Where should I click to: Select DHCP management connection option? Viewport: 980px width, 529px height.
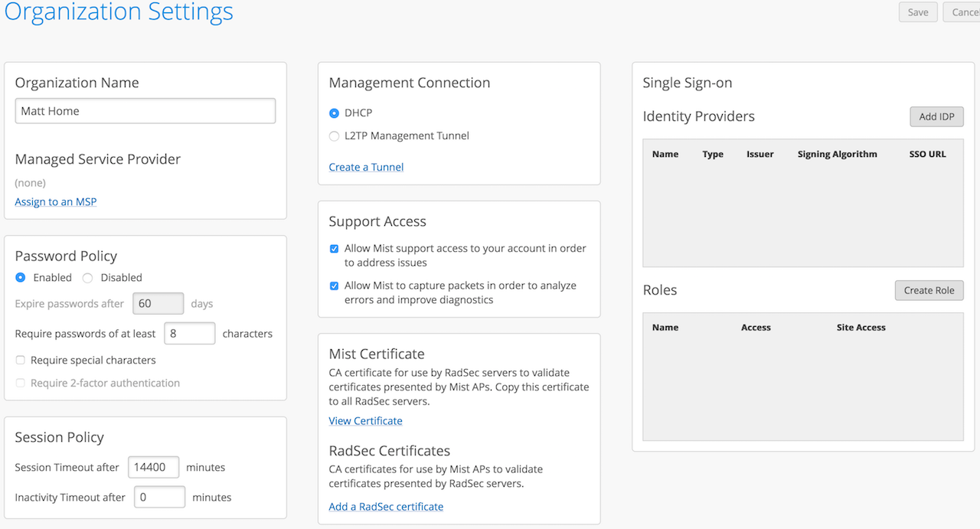pyautogui.click(x=334, y=113)
